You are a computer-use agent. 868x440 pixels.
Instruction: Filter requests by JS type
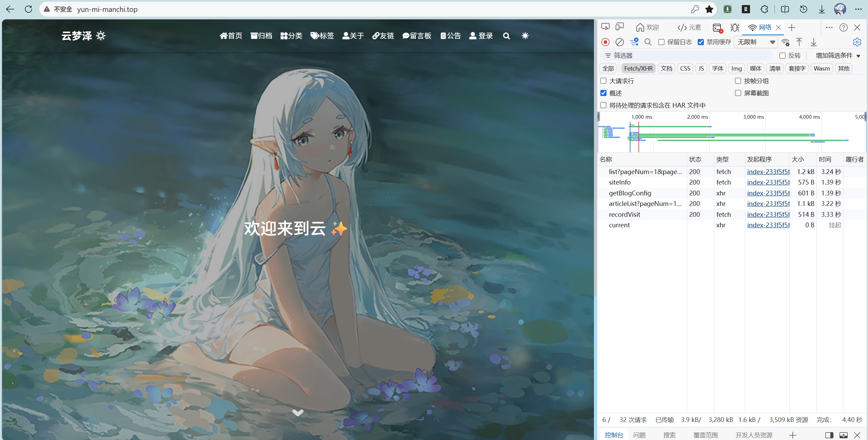pos(701,69)
